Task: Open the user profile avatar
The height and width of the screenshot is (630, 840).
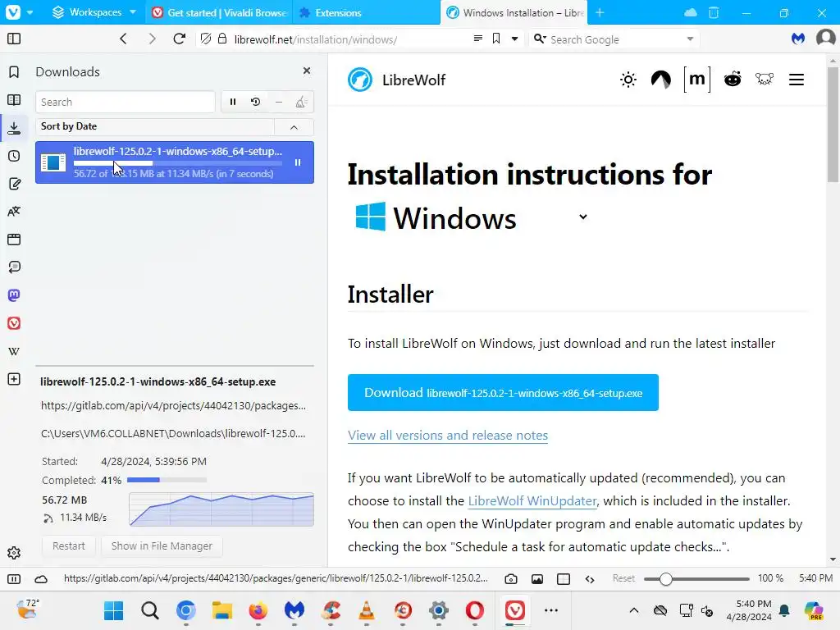Action: [825, 39]
